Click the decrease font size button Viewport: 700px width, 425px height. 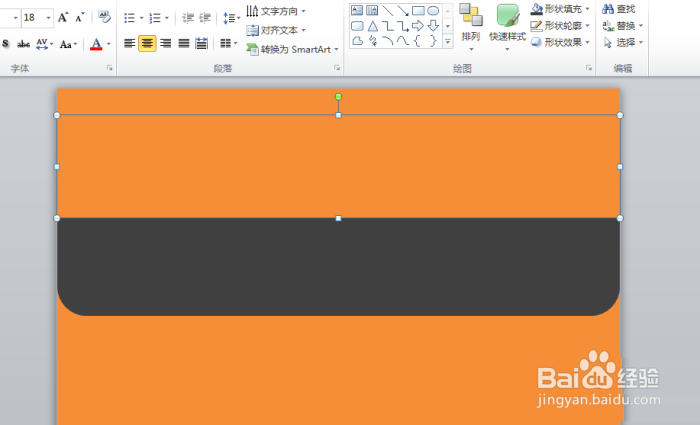79,17
